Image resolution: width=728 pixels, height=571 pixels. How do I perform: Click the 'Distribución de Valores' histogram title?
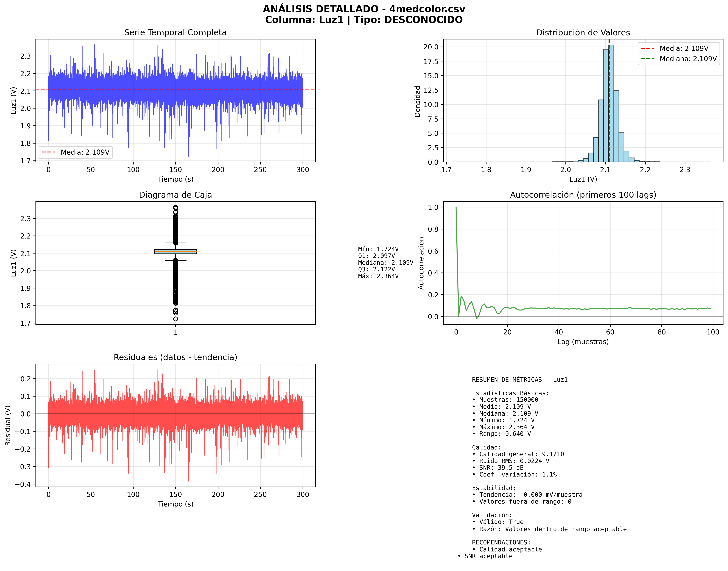(583, 32)
